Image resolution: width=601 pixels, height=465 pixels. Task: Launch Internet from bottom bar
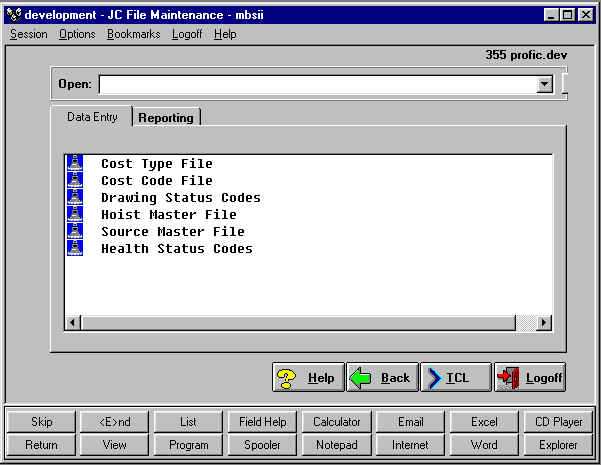click(x=410, y=445)
